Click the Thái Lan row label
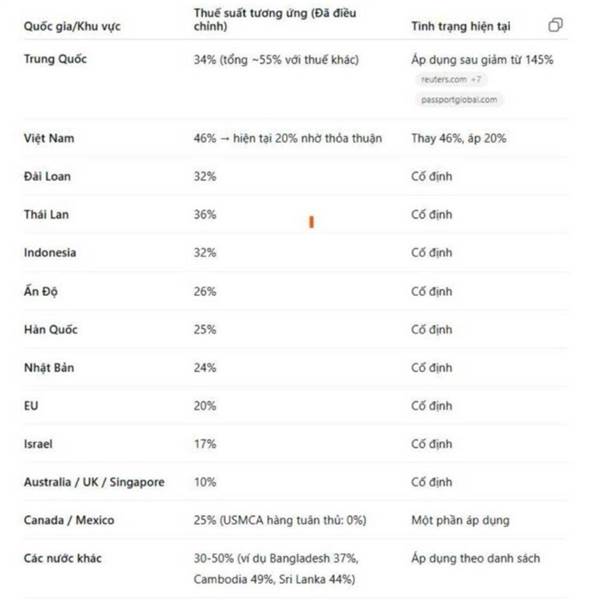The width and height of the screenshot is (600, 600). 46,214
